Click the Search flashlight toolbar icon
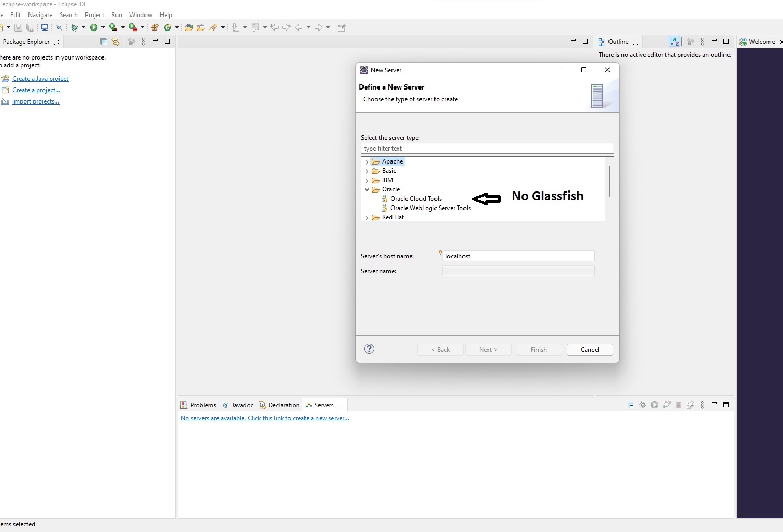The width and height of the screenshot is (783, 532). coord(213,27)
